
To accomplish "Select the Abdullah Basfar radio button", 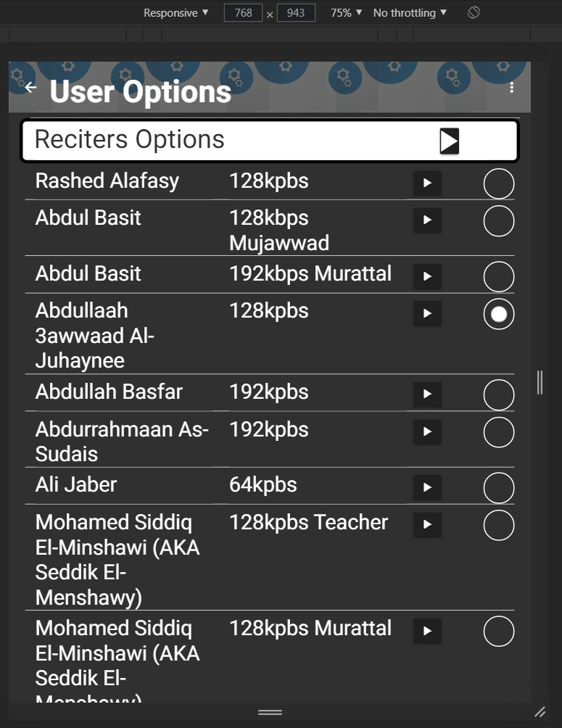I will pos(499,395).
